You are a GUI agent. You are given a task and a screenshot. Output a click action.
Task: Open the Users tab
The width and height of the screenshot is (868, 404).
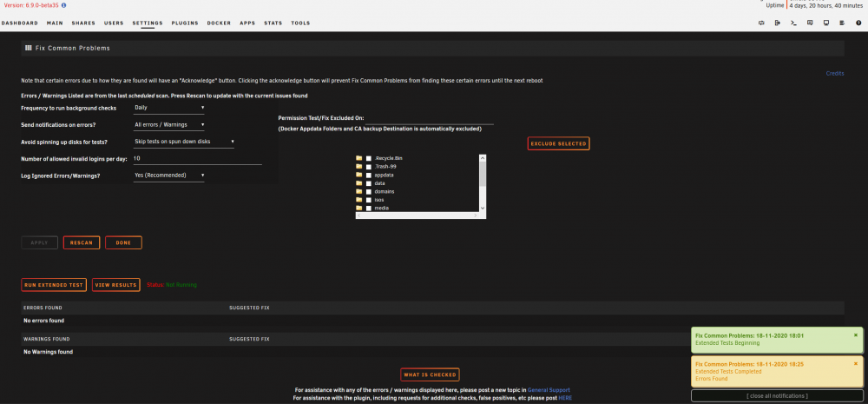(114, 23)
